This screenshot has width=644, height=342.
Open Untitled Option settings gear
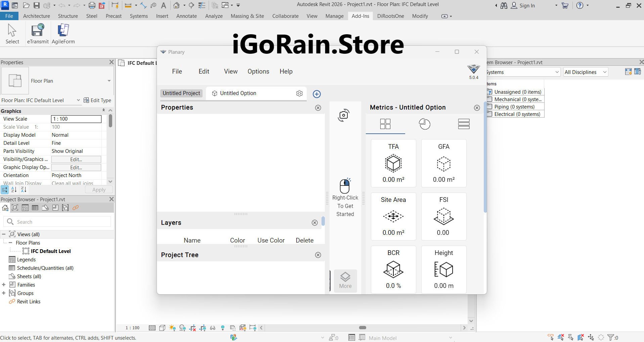299,93
